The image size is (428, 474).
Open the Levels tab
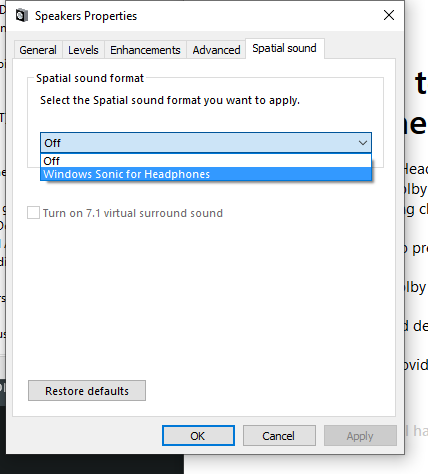(x=83, y=50)
